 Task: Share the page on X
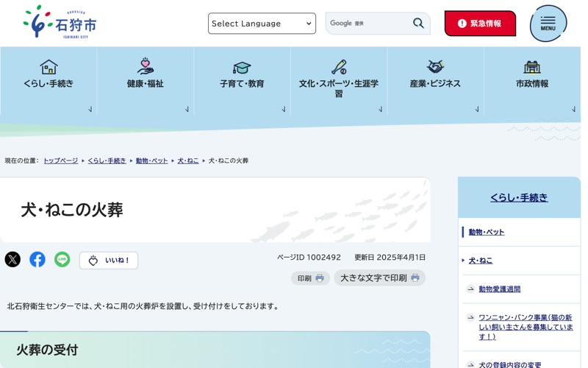(12, 260)
